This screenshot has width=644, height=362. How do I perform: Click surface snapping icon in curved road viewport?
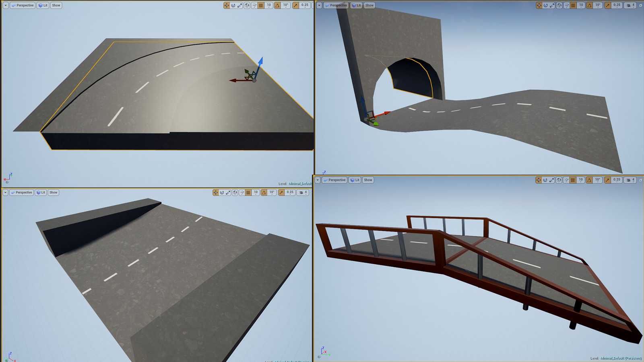(254, 5)
